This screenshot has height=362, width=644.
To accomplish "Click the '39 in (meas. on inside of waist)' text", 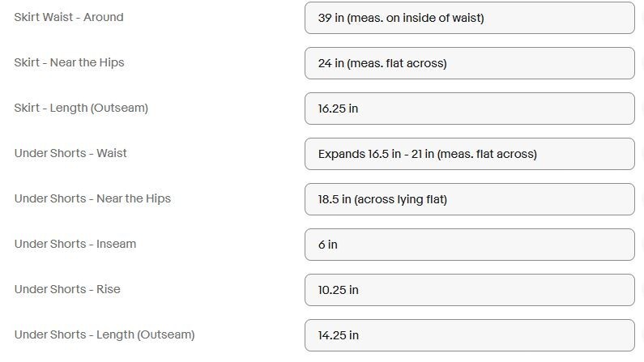I will (x=401, y=18).
